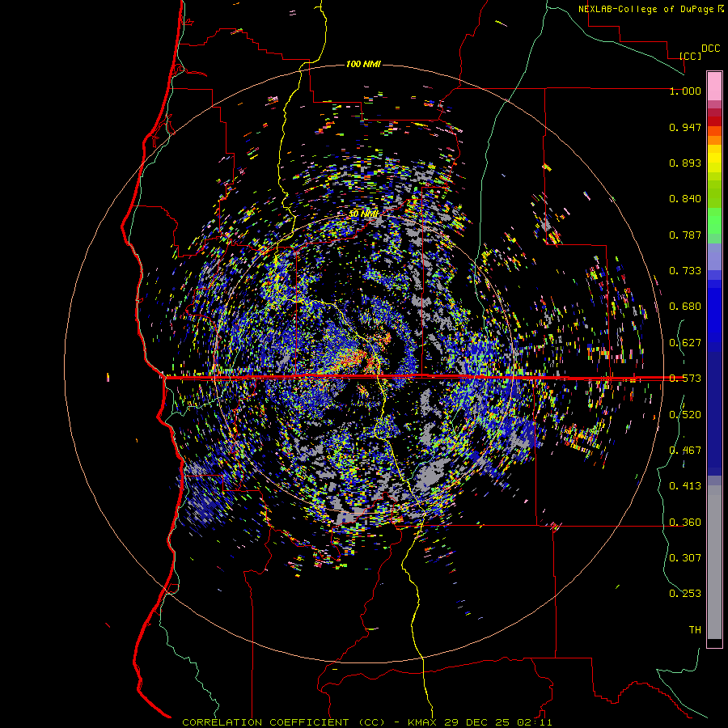728x728 pixels.
Task: Select the KMAX radar site identifier
Action: tap(423, 722)
